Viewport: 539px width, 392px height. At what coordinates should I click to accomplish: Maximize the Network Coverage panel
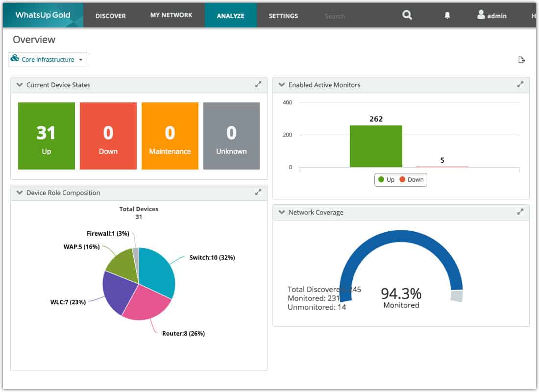coord(520,212)
